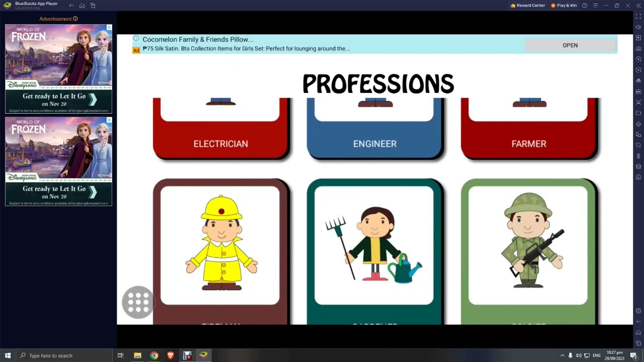Open keyboard controls icon in sidebar
The height and width of the screenshot is (362, 644).
pyautogui.click(x=638, y=49)
